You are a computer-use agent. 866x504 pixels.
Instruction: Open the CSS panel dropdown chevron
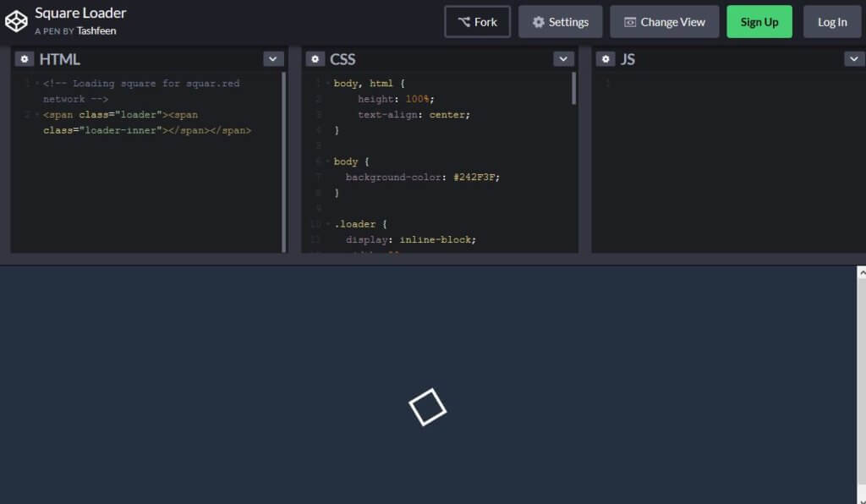(563, 58)
